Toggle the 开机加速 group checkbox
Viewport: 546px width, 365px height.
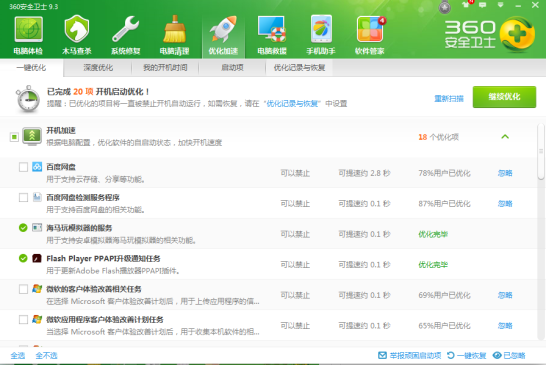(x=14, y=137)
